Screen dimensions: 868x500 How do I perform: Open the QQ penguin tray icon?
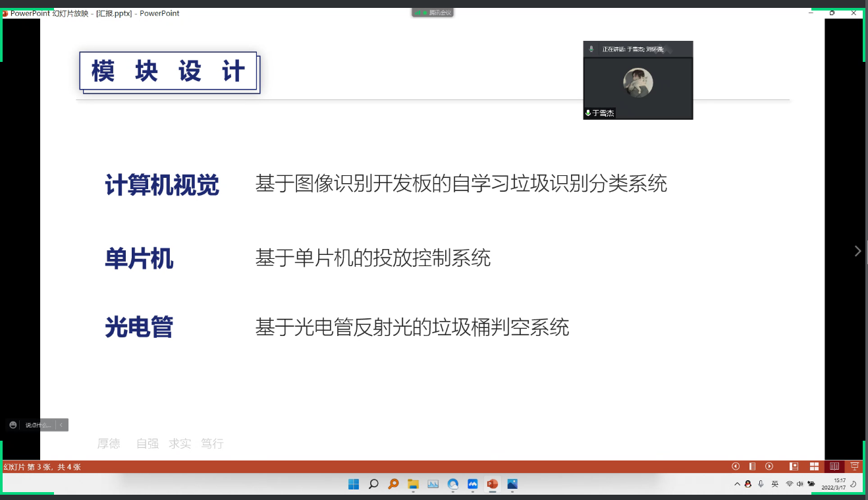[748, 484]
